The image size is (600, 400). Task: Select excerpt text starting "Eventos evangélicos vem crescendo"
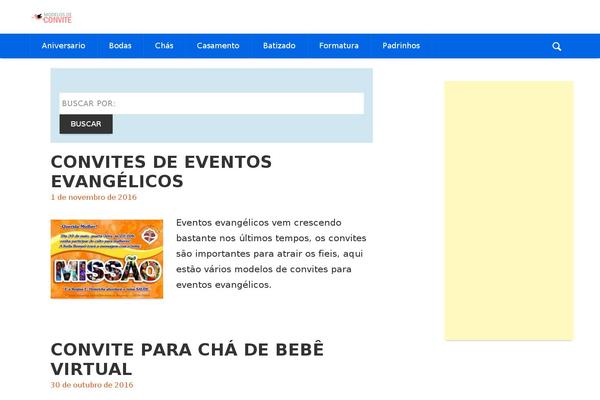pyautogui.click(x=271, y=254)
